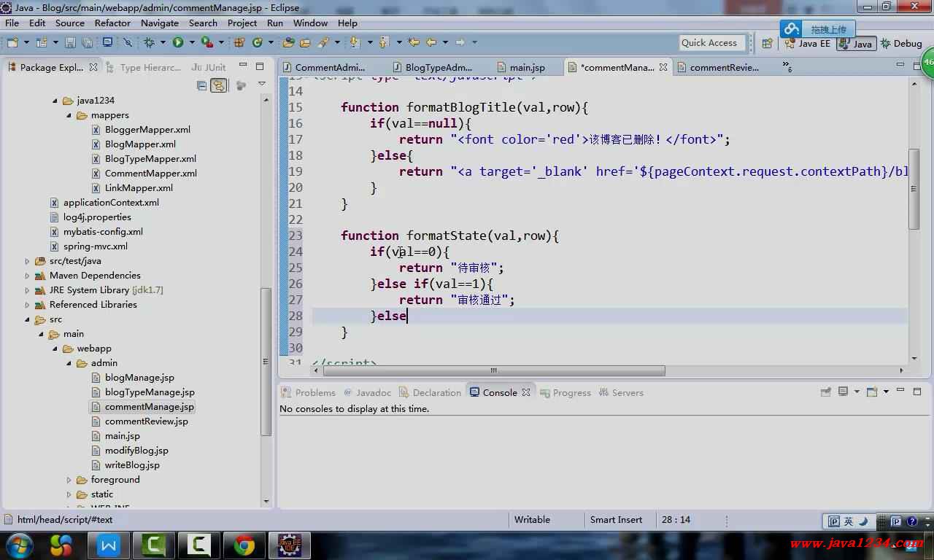
Task: Open the Navigate menu
Action: [159, 23]
